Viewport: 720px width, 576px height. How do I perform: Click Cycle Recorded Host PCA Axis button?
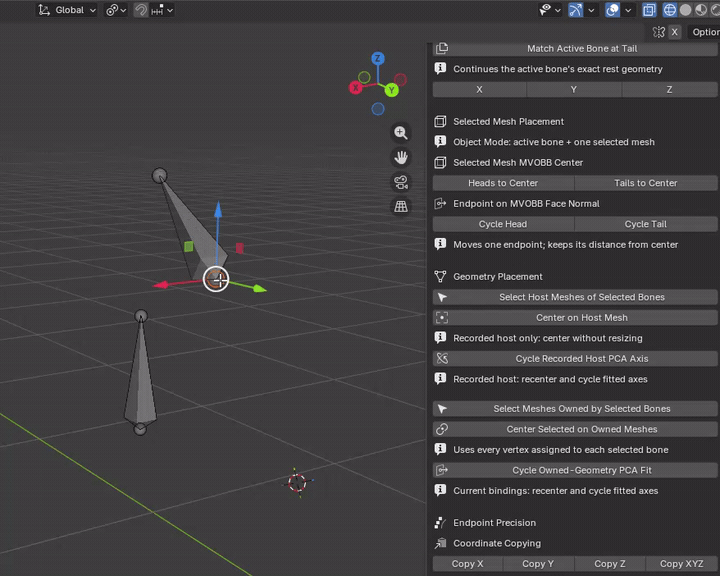575,359
